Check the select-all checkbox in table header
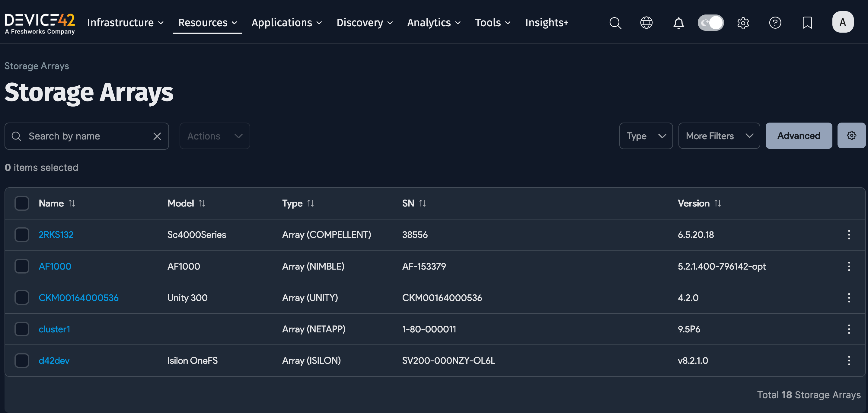This screenshot has height=413, width=868. [21, 203]
